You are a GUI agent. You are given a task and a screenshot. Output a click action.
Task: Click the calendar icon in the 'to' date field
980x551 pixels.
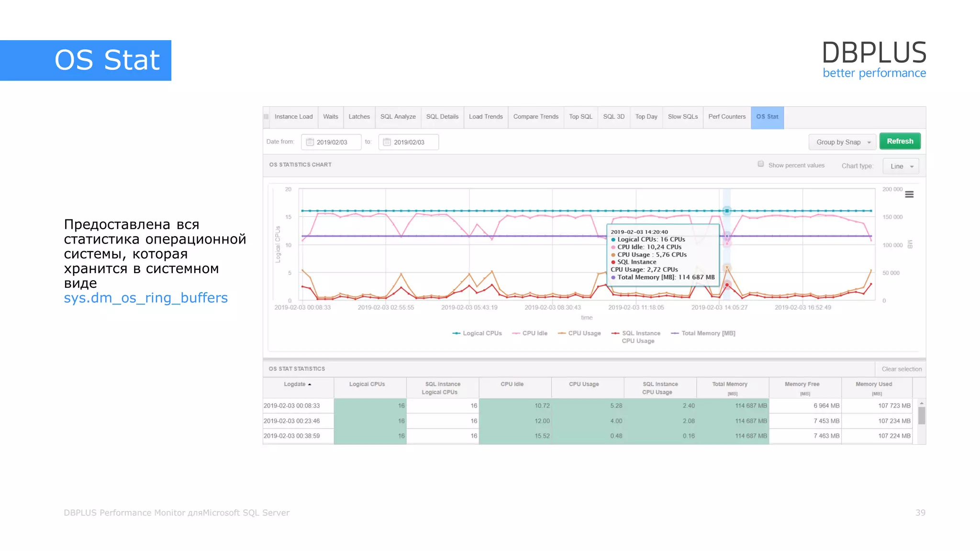click(387, 142)
